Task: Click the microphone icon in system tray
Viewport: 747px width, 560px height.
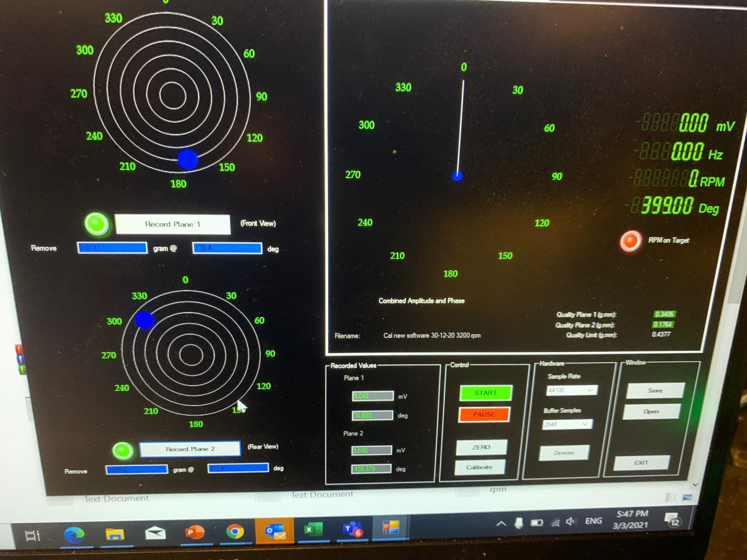Action: point(518,523)
